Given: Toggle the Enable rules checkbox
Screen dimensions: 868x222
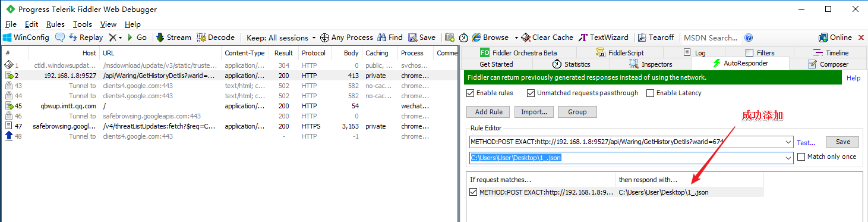Looking at the screenshot, I should click(x=471, y=93).
